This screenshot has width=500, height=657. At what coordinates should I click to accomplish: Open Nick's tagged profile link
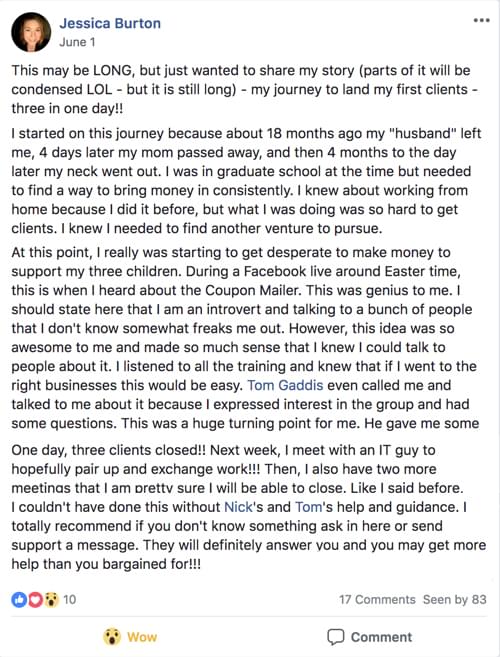[x=238, y=507]
